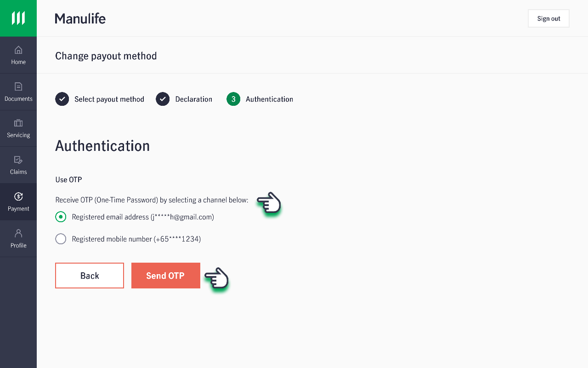Go Back to previous step

pos(90,276)
